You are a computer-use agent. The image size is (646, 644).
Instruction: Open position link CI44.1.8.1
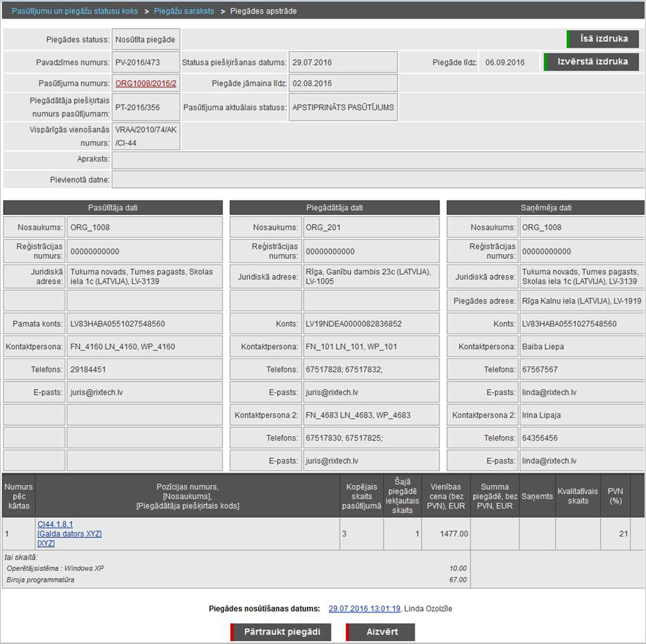(x=54, y=524)
